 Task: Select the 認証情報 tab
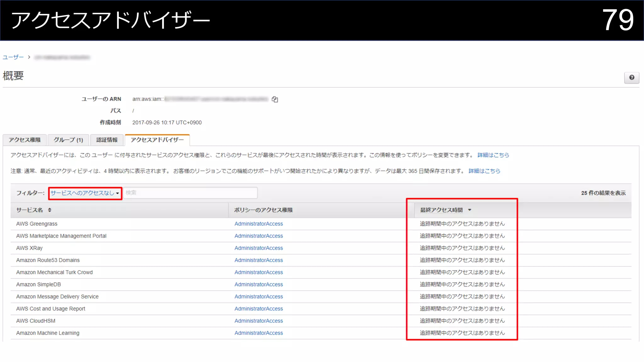tap(107, 140)
